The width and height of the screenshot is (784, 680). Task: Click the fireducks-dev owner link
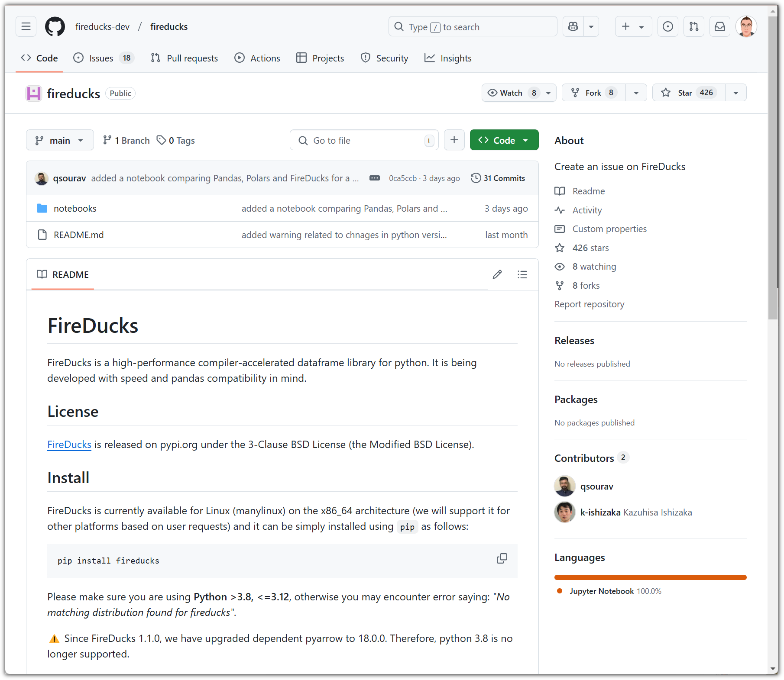click(102, 26)
